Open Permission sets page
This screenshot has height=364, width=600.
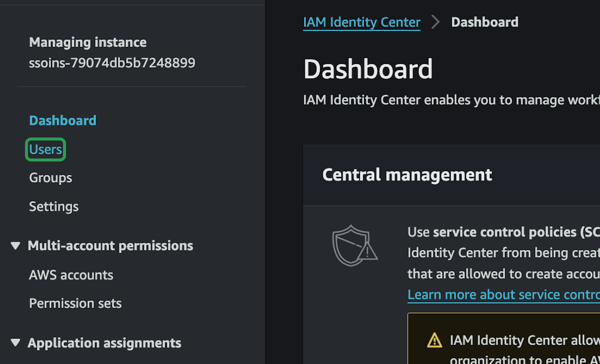(75, 303)
